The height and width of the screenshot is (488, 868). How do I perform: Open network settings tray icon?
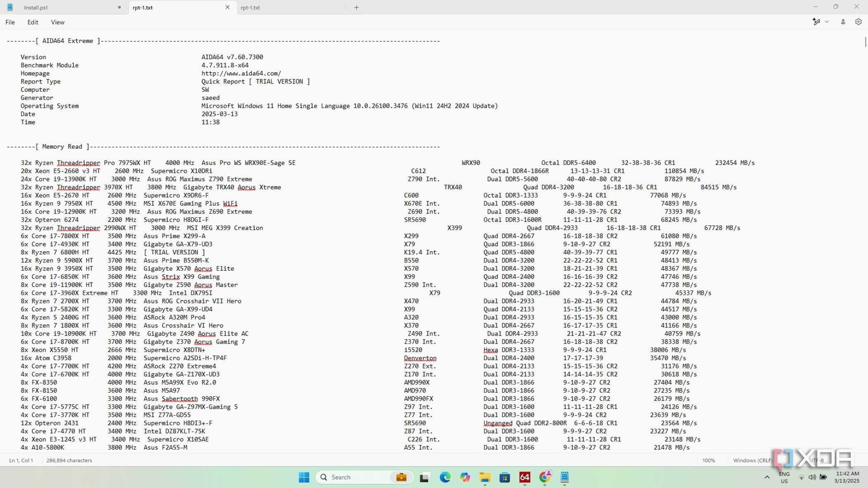point(801,477)
